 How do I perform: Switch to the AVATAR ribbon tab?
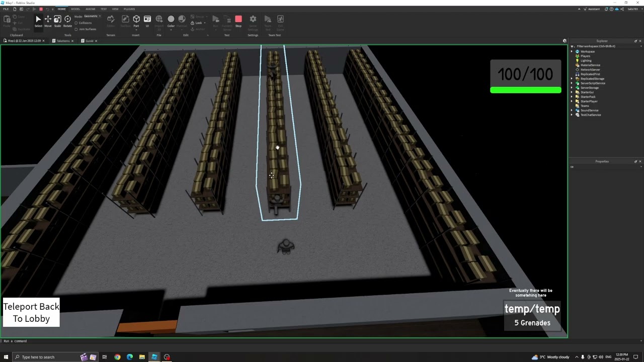pyautogui.click(x=91, y=9)
